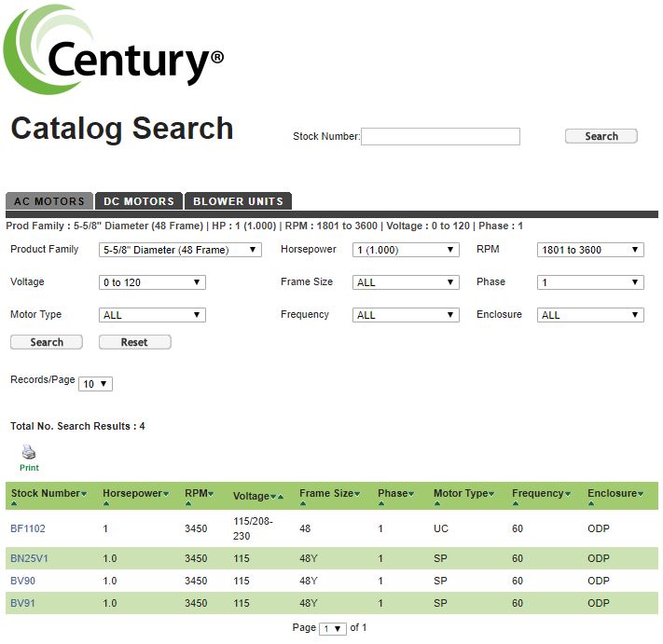The height and width of the screenshot is (644, 663).
Task: Sort RPM column descending arrow
Action: click(x=211, y=494)
